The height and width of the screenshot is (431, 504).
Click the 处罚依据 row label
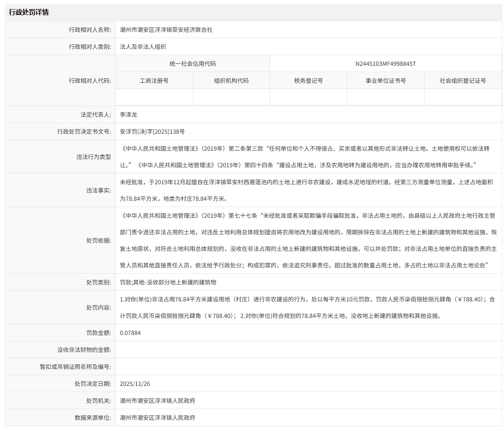coord(99,241)
